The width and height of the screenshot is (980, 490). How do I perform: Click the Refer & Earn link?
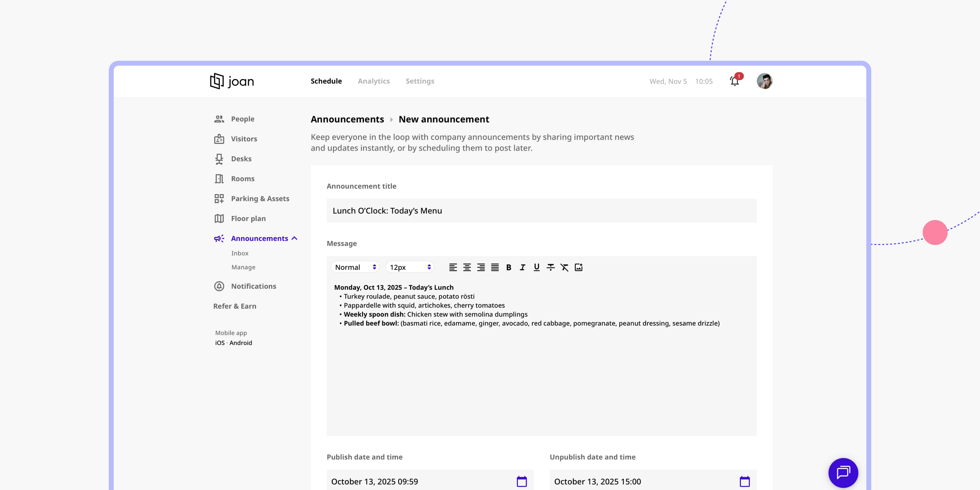[x=235, y=306]
